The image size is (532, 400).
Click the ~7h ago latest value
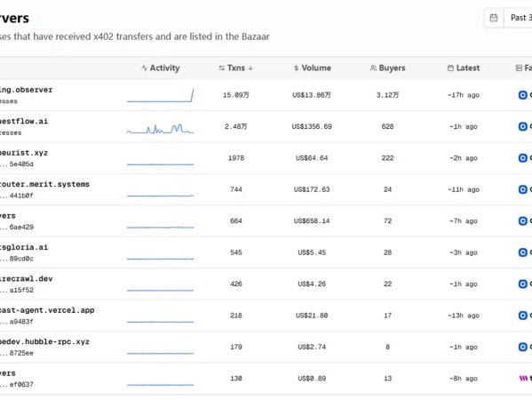(464, 221)
